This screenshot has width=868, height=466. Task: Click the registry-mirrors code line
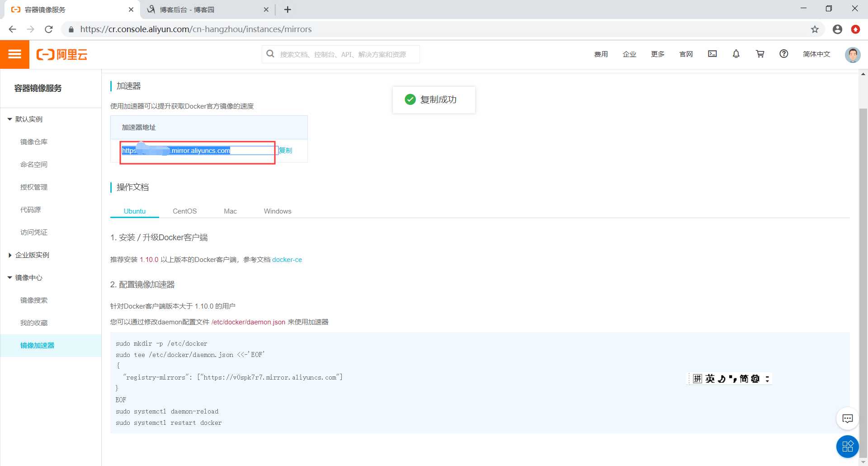[233, 377]
